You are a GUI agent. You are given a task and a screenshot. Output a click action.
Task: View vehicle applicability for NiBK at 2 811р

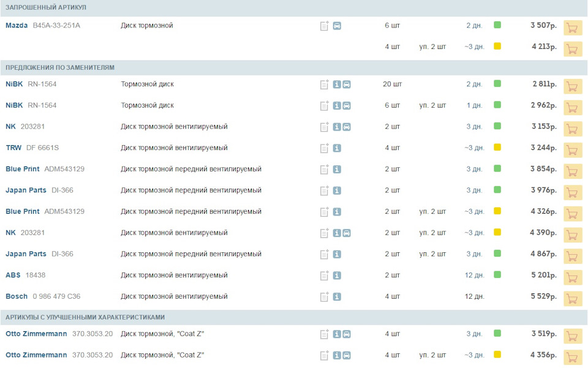tap(347, 84)
